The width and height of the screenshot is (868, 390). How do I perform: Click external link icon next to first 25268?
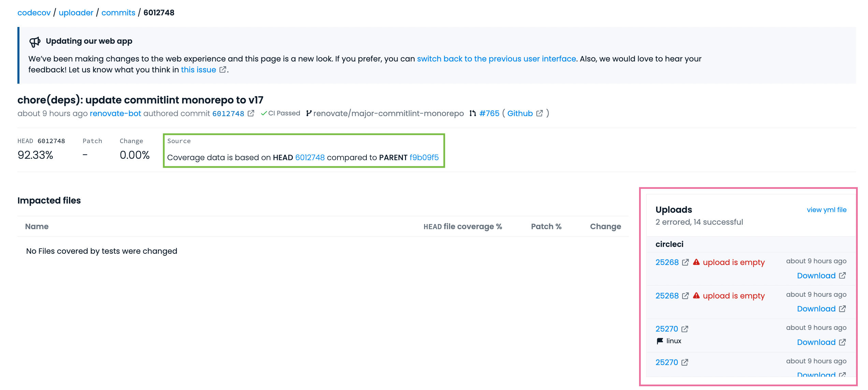685,262
